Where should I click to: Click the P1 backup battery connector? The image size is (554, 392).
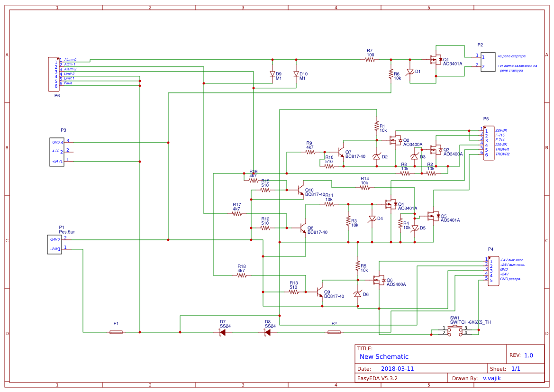coord(54,244)
